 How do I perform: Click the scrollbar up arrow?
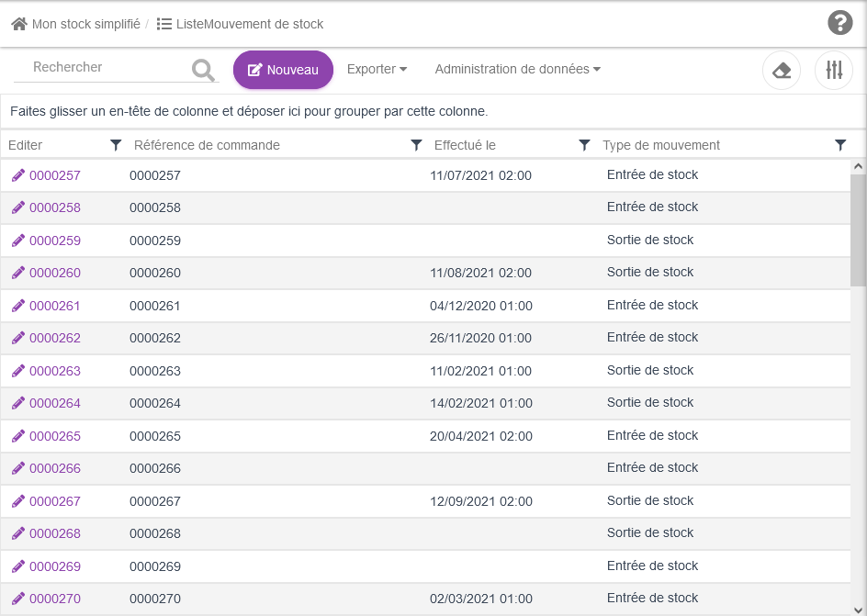tap(858, 167)
